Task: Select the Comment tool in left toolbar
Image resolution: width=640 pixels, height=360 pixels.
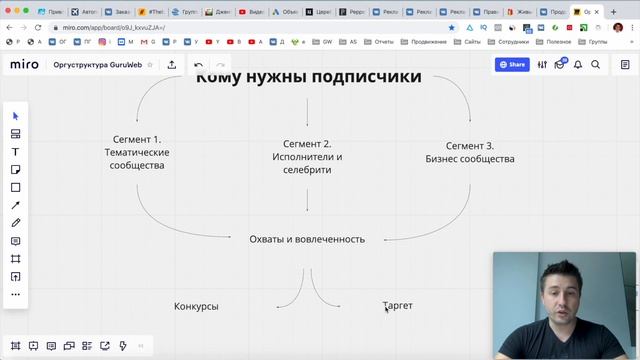Action: pyautogui.click(x=16, y=241)
